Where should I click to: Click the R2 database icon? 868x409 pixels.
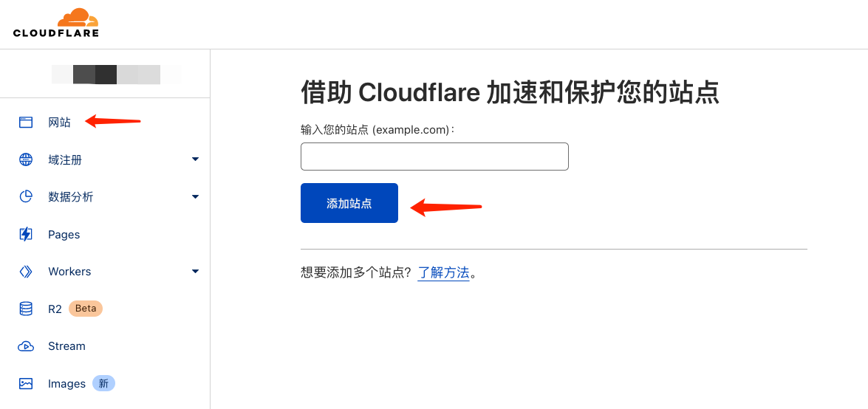(26, 309)
